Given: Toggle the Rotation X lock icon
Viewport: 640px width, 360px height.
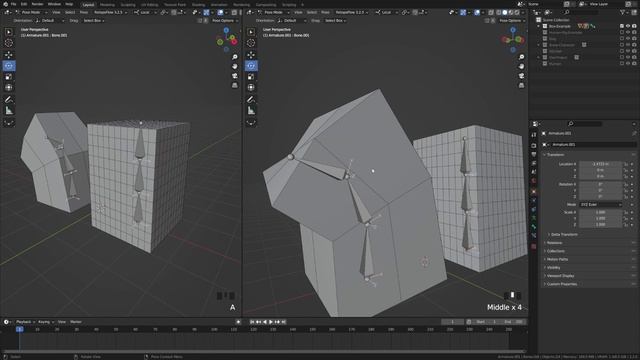Looking at the screenshot, I should pos(626,184).
